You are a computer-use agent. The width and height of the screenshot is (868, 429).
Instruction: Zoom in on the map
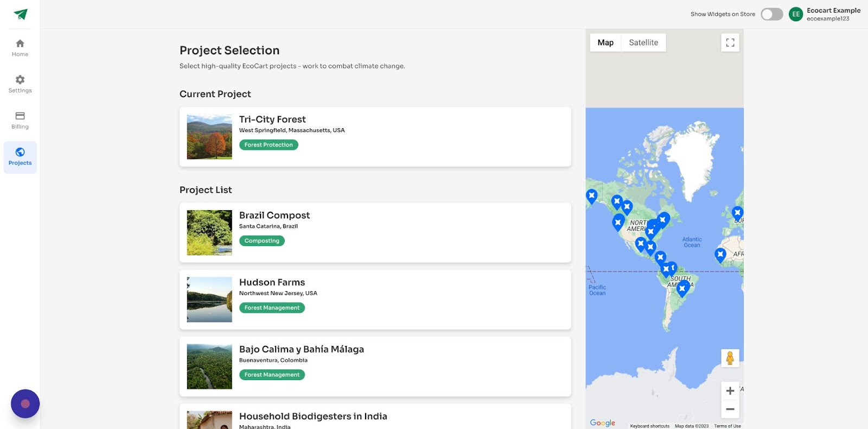click(x=730, y=391)
